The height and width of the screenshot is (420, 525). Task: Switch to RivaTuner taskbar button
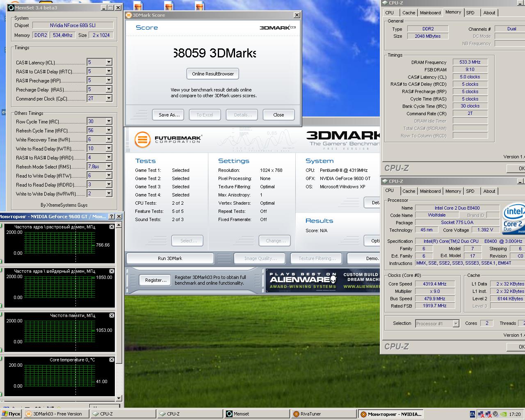point(323,414)
